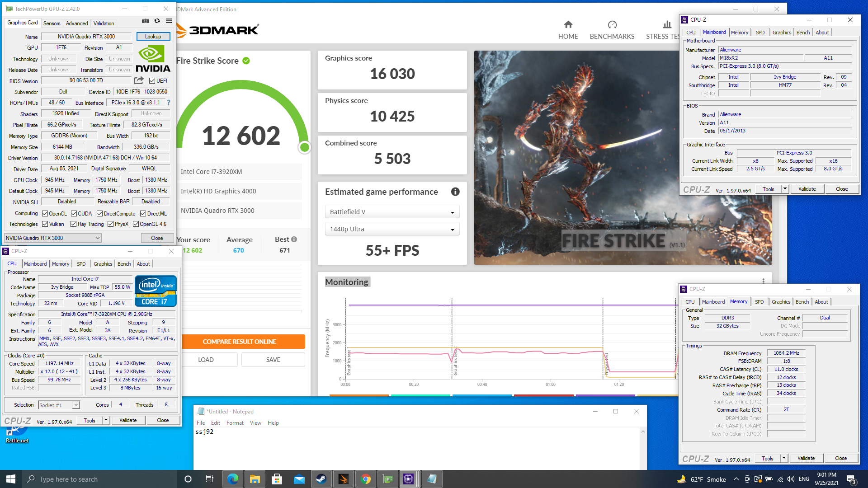Expand the Battlefield V game dropdown
The image size is (868, 488).
(392, 212)
